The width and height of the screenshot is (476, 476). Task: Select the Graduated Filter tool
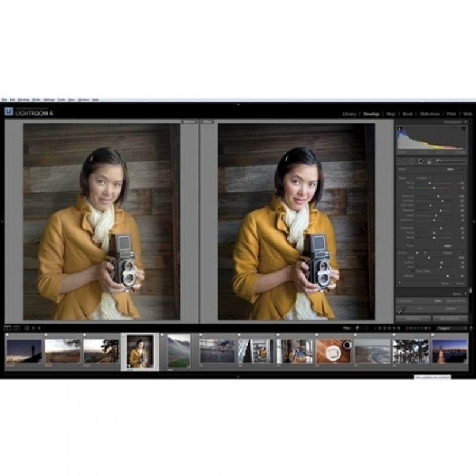[x=429, y=161]
